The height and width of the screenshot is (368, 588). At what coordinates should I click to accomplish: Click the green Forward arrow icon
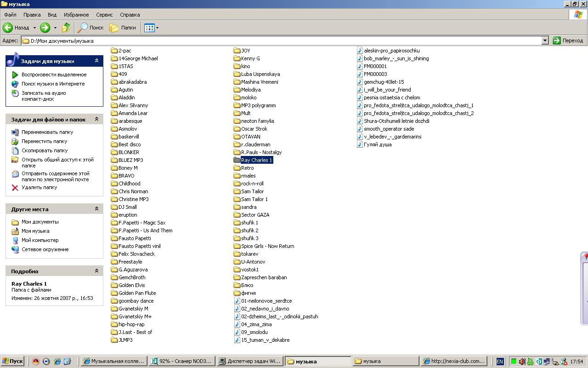[45, 28]
